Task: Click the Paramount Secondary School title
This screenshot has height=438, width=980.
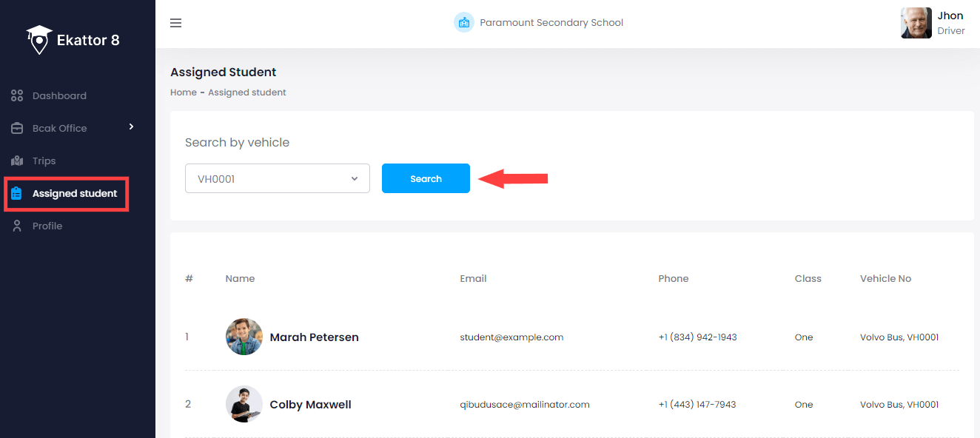Action: pyautogui.click(x=551, y=23)
